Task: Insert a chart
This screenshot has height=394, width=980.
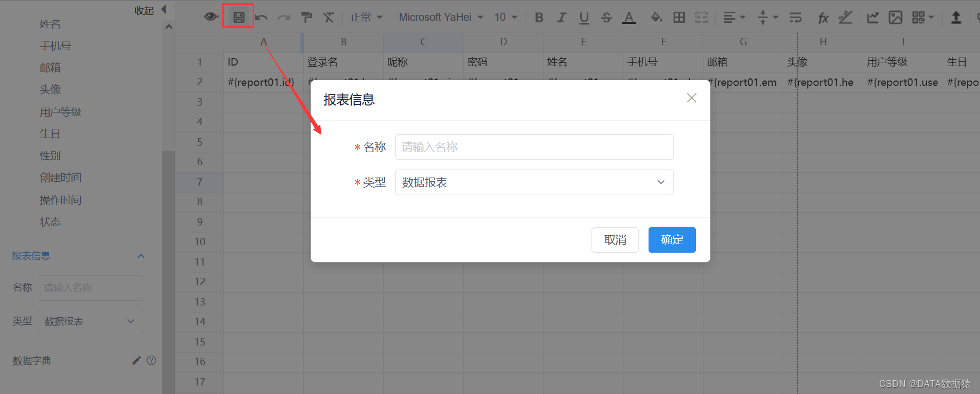Action: click(873, 18)
